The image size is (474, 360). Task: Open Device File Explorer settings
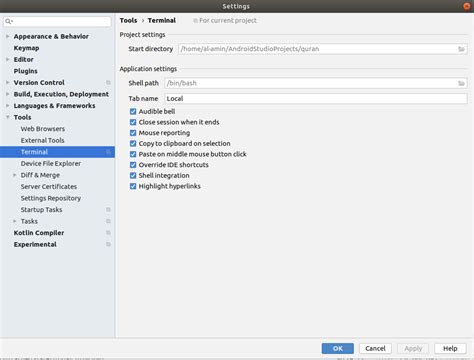coord(51,163)
